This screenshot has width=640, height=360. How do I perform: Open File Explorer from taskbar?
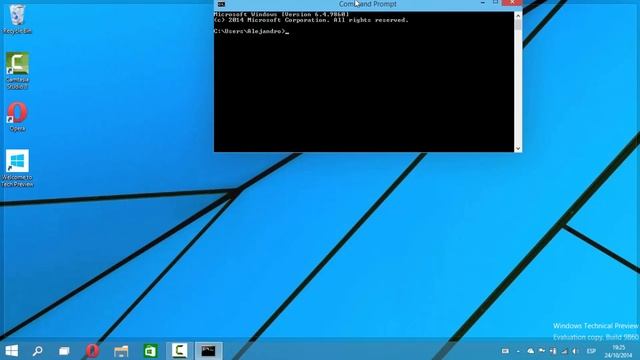click(x=121, y=351)
